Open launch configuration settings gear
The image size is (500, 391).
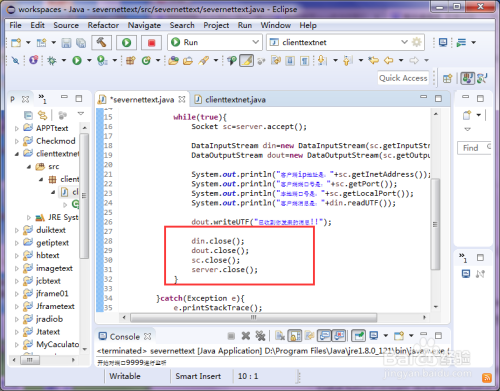point(416,42)
